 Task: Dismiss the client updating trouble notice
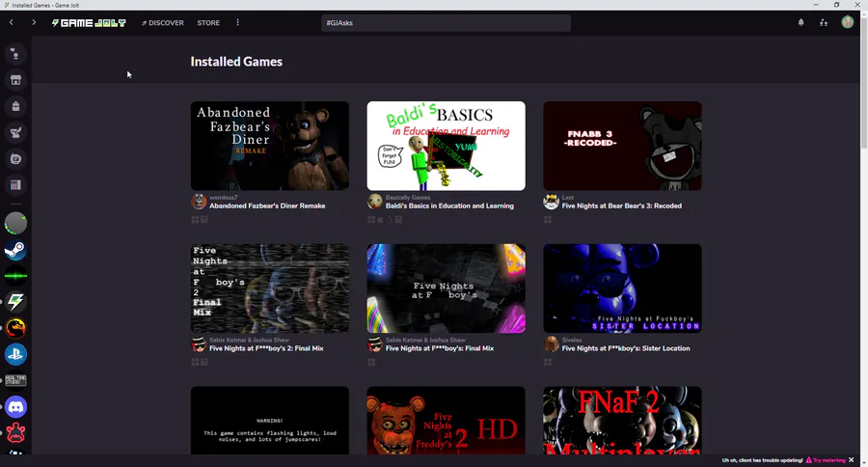(x=852, y=460)
